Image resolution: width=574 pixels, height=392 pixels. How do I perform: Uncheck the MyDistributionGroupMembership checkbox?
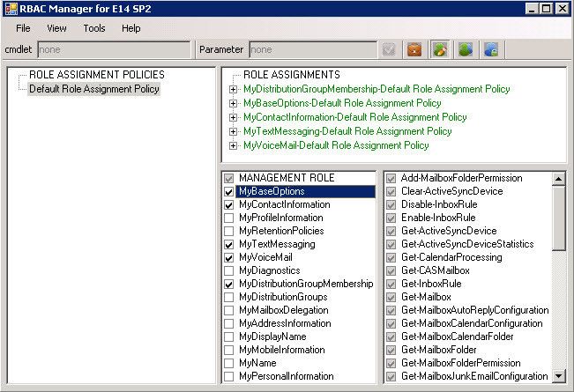pos(228,285)
